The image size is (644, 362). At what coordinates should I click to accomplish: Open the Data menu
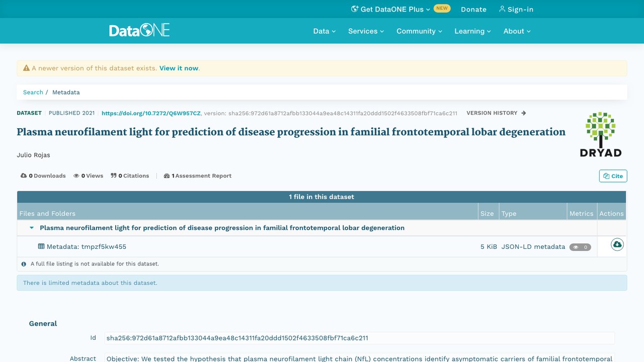tap(325, 31)
